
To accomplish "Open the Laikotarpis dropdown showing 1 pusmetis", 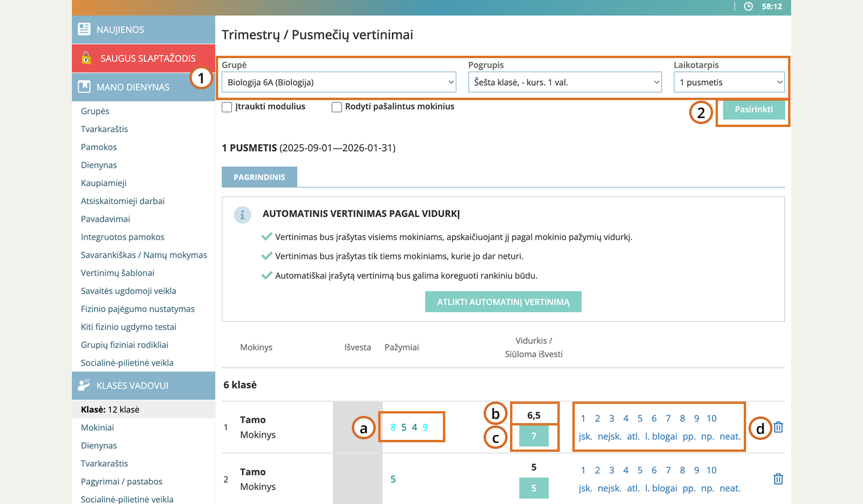I will click(x=729, y=82).
